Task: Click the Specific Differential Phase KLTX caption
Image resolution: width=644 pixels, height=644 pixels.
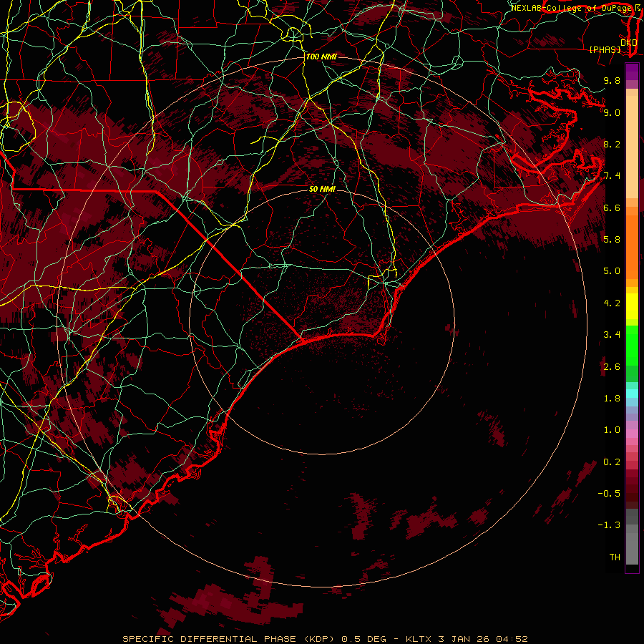Action: pyautogui.click(x=325, y=639)
